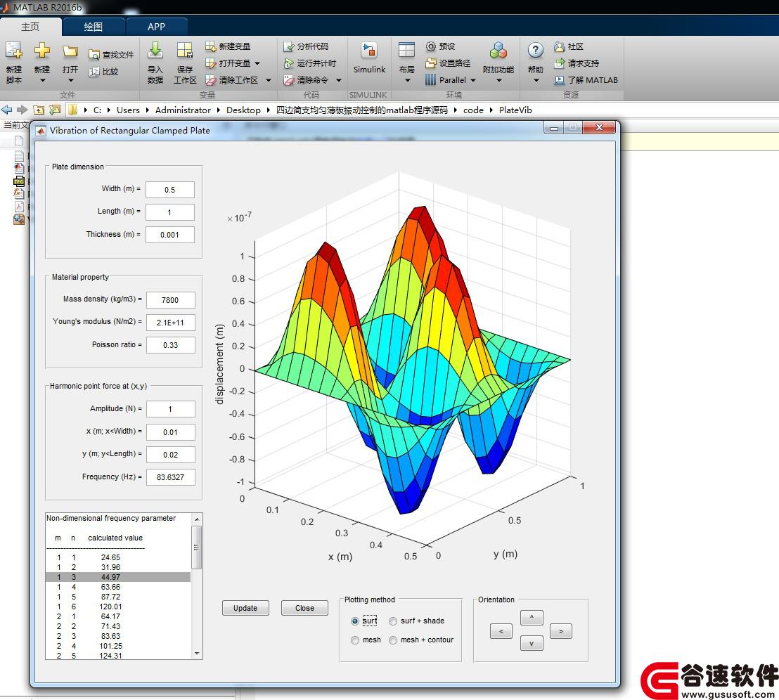Click the yellow plus New (新建) icon
779x700 pixels.
pos(42,50)
